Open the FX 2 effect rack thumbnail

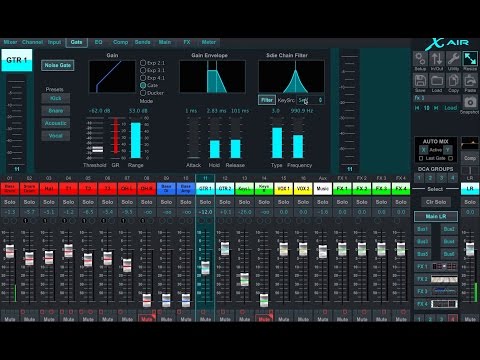(444, 279)
